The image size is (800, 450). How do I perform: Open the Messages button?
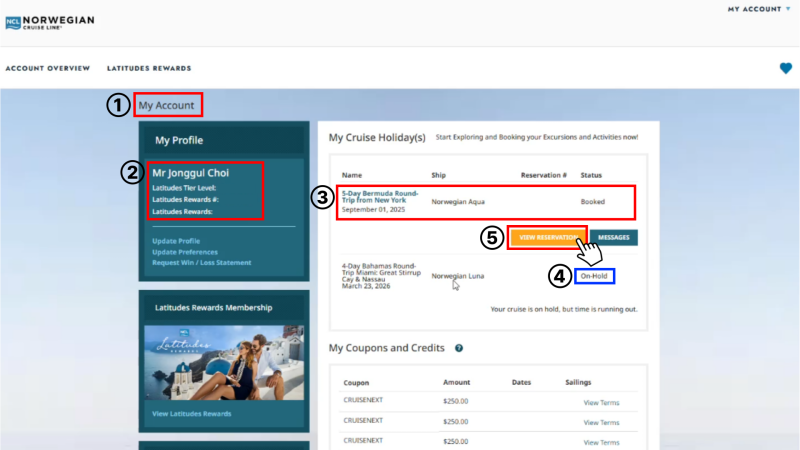(613, 237)
